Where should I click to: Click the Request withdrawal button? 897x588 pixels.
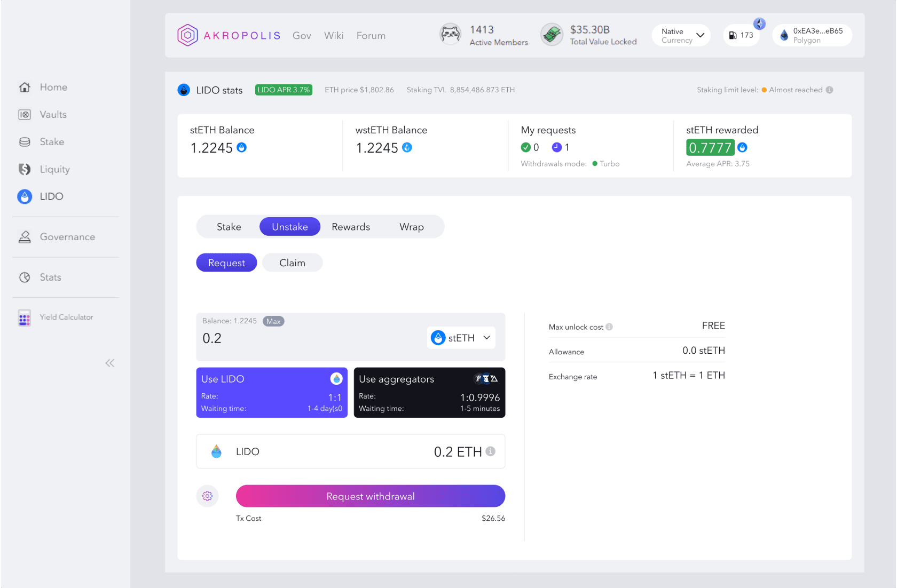click(x=371, y=496)
